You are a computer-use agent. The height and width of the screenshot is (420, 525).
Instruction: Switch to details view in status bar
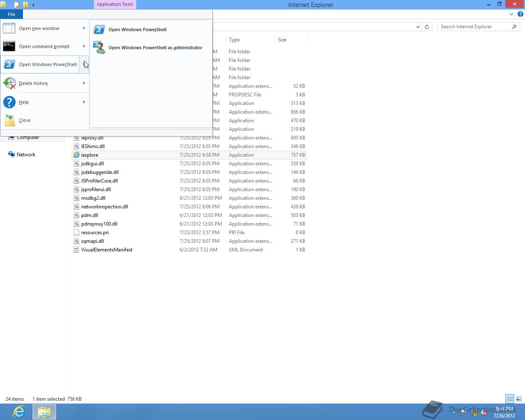tap(510, 399)
